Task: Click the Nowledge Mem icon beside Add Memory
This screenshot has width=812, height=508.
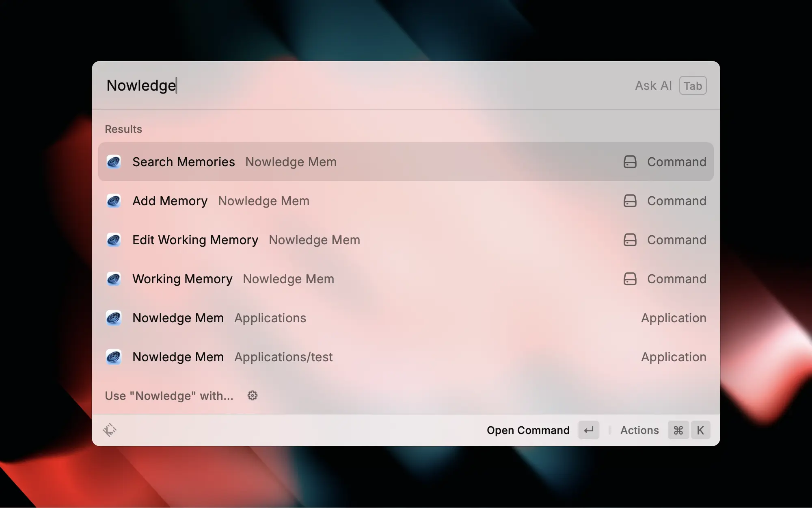Action: 114,201
